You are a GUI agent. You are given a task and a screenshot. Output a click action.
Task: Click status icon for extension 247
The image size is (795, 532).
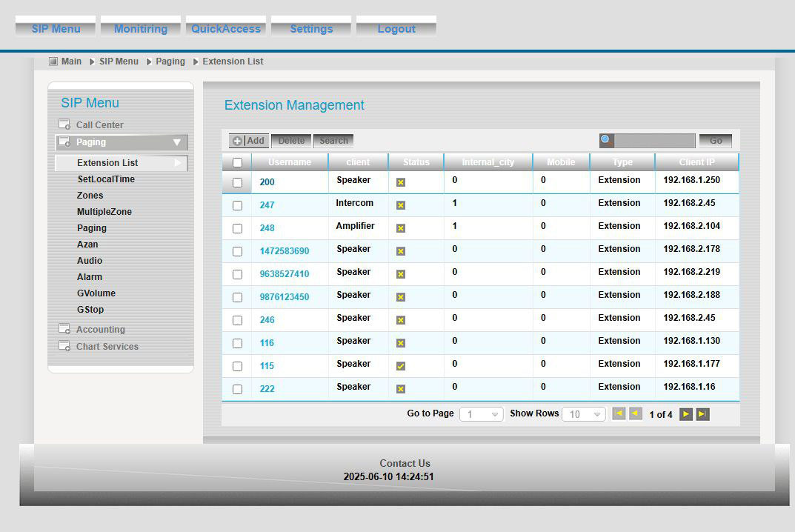(x=401, y=205)
